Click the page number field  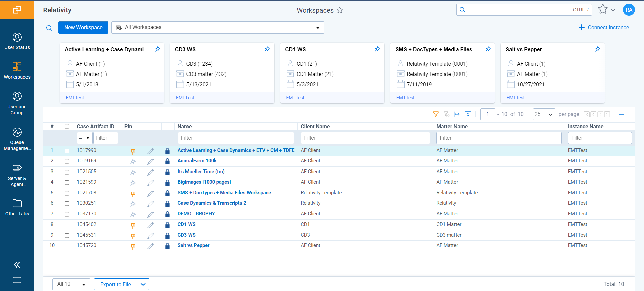(x=488, y=114)
